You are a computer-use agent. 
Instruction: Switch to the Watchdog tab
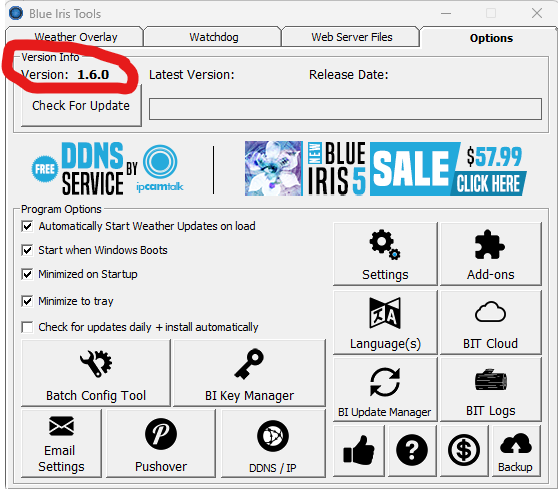214,37
